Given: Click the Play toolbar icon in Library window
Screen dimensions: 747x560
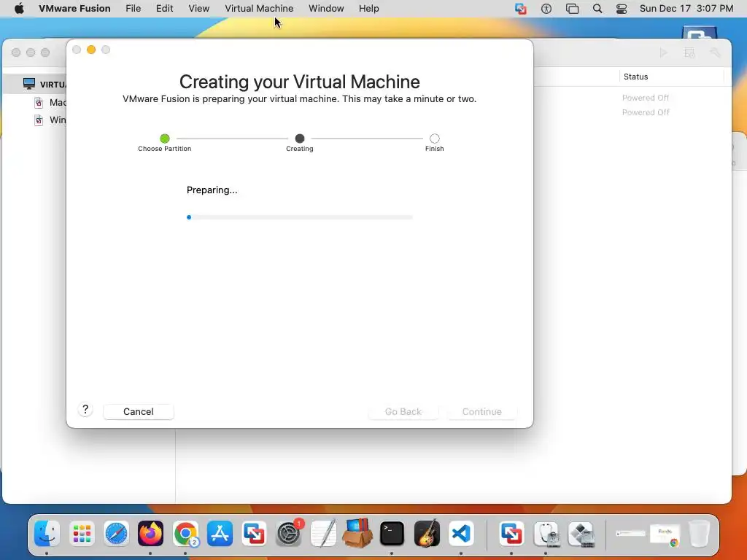Looking at the screenshot, I should 664,52.
